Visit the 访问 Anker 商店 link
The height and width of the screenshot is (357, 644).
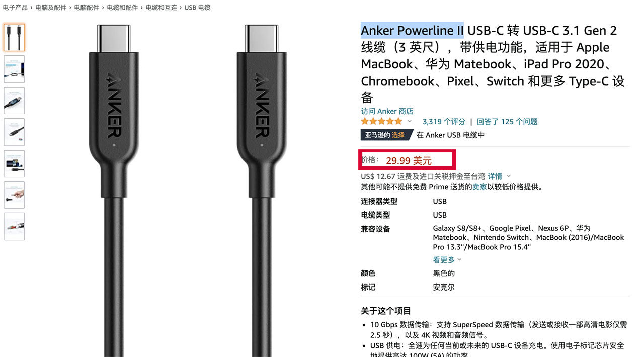point(387,111)
